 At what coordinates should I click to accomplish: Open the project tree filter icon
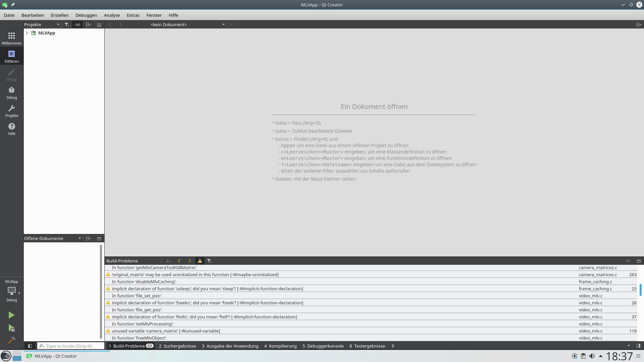(67, 24)
